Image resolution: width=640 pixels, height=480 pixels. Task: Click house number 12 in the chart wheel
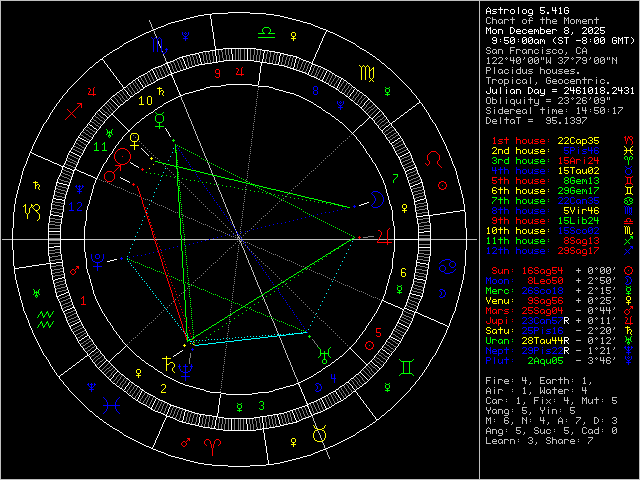[76, 207]
